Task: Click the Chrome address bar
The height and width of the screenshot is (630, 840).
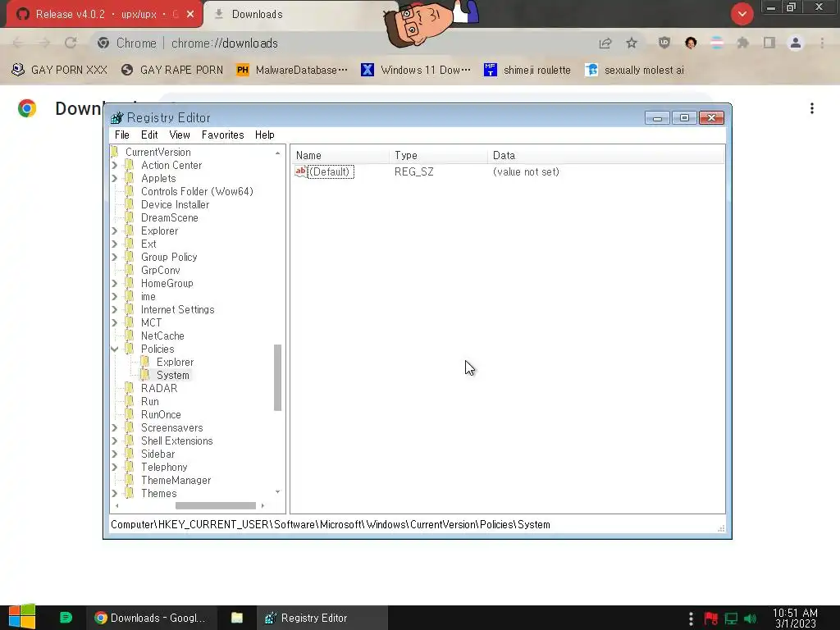Action: tap(343, 43)
